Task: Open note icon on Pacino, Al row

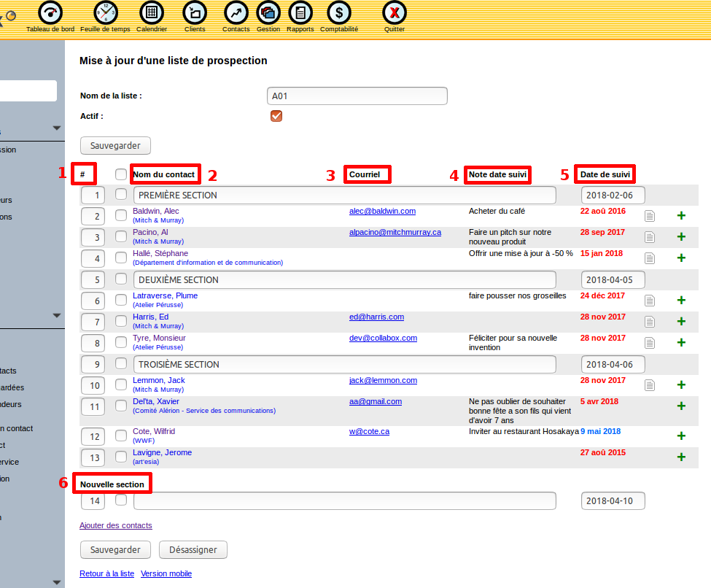Action: 649,237
